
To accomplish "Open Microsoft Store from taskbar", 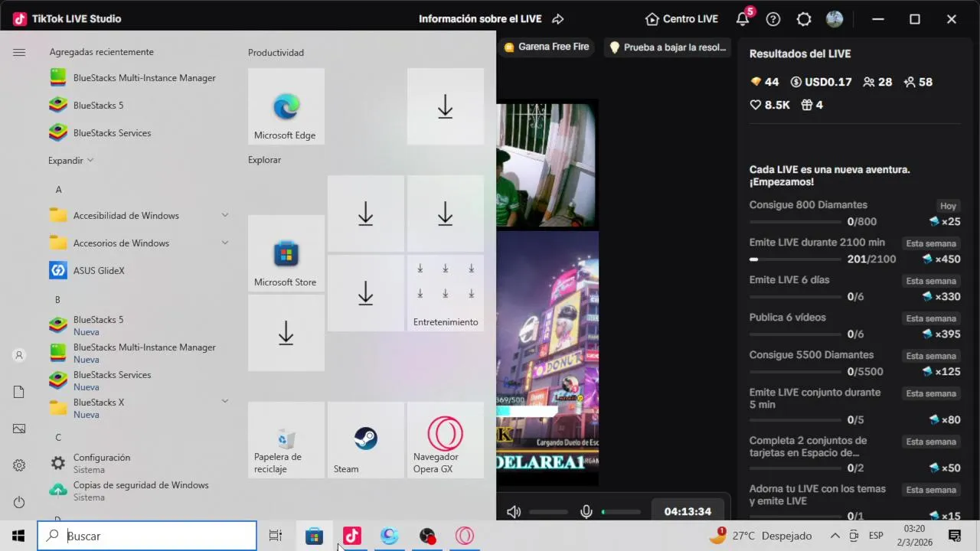I will [x=314, y=536].
